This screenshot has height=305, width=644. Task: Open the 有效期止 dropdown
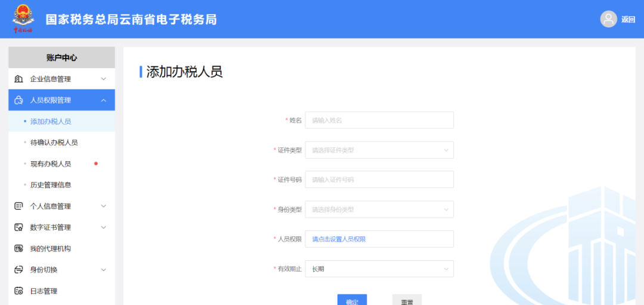point(379,269)
